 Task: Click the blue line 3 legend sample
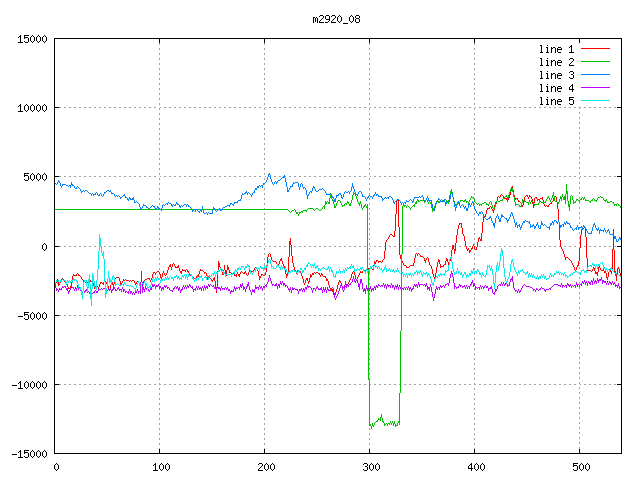595,75
